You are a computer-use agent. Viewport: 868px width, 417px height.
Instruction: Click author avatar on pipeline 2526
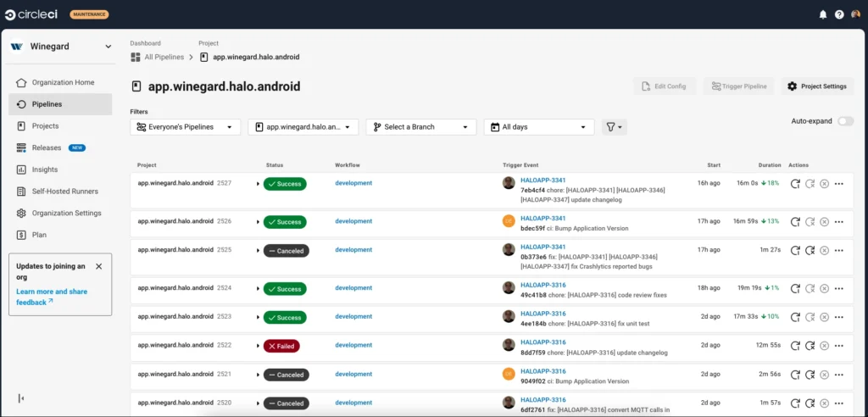[509, 221]
